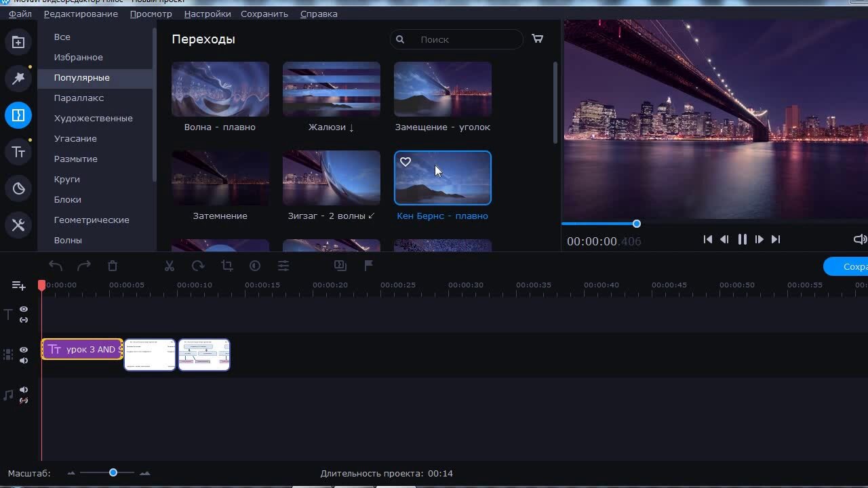Open the Настройки menu
Screen dimensions: 868x488
point(208,14)
